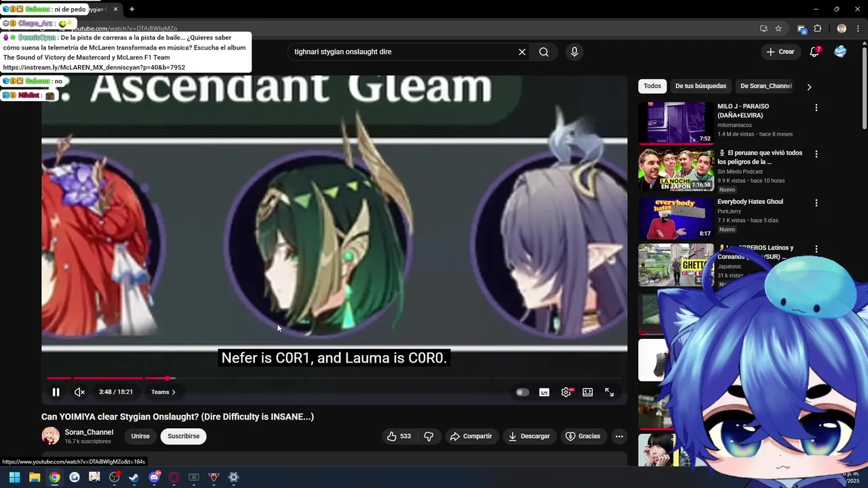Close the current browser tab
This screenshot has width=868, height=488.
click(115, 9)
